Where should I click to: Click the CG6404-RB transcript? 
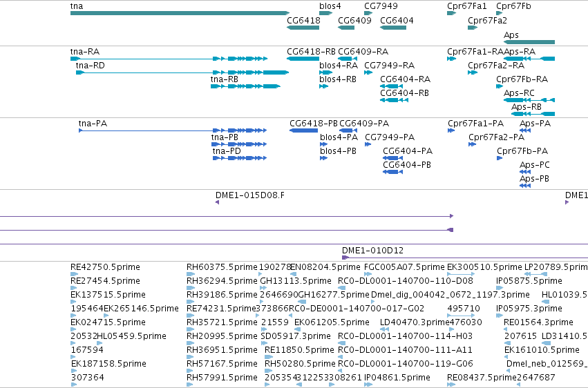click(394, 100)
